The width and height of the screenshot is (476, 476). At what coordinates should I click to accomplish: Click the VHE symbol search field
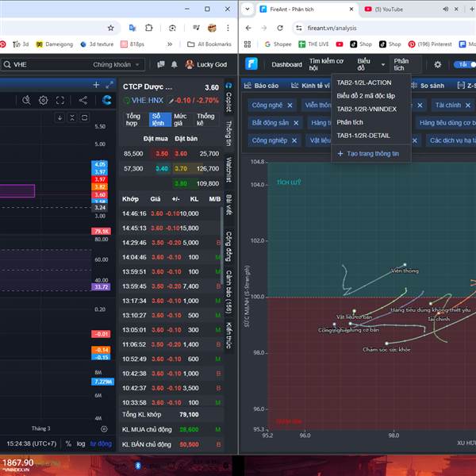48,64
